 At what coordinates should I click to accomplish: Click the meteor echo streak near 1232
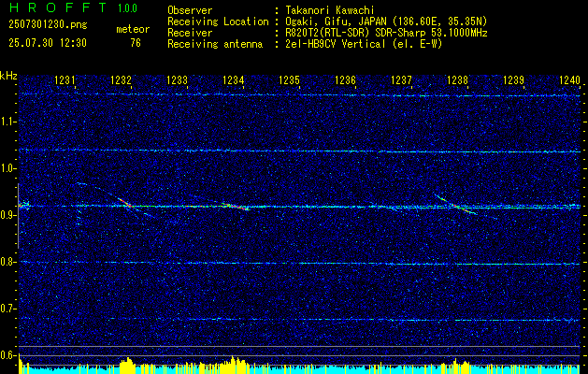coord(125,203)
